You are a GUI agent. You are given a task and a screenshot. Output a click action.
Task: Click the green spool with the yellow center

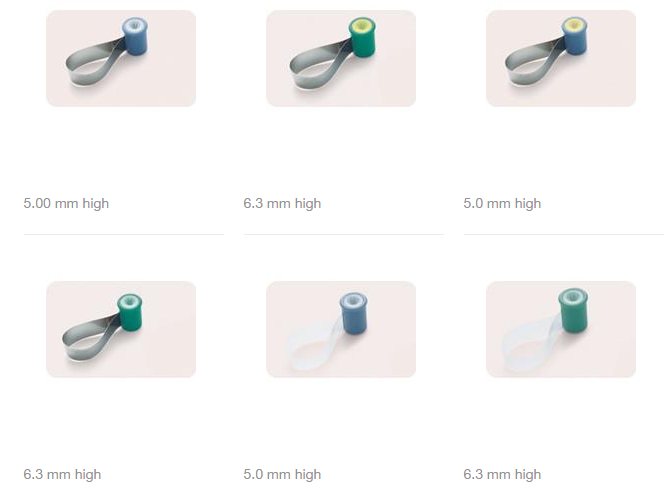pos(362,37)
